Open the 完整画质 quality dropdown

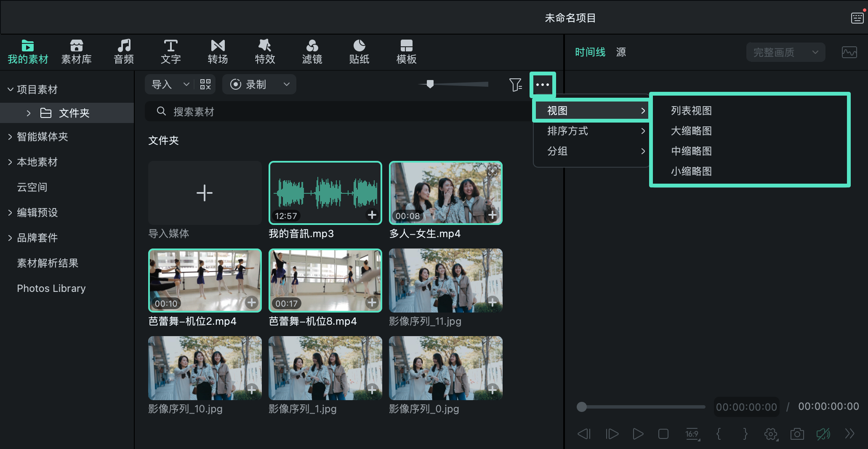tap(785, 52)
